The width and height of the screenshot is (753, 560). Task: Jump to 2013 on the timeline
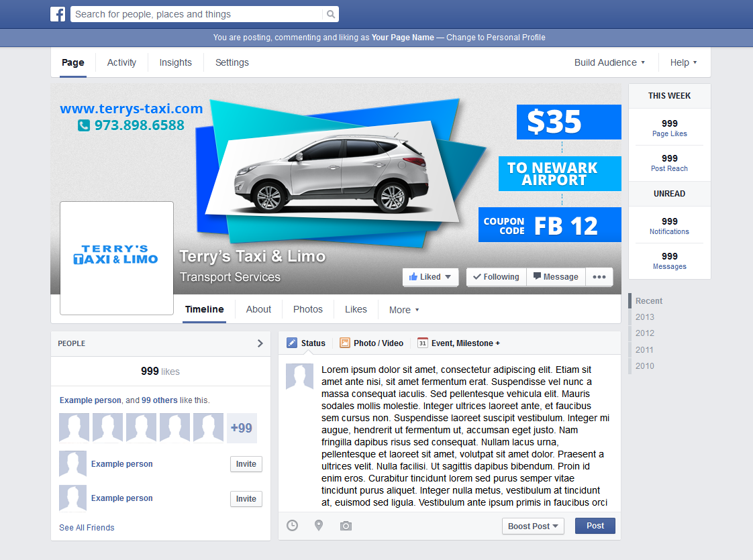point(644,317)
